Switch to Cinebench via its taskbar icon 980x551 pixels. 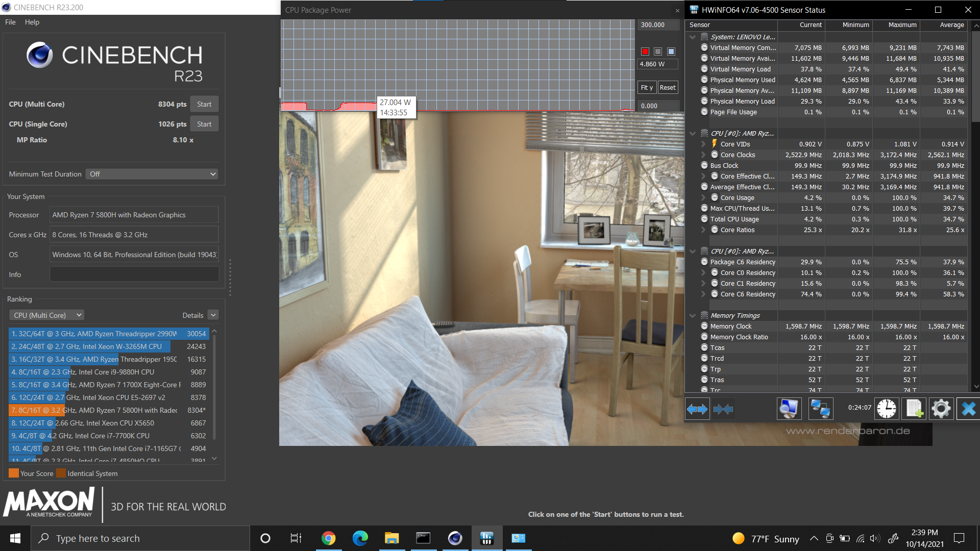tap(455, 538)
